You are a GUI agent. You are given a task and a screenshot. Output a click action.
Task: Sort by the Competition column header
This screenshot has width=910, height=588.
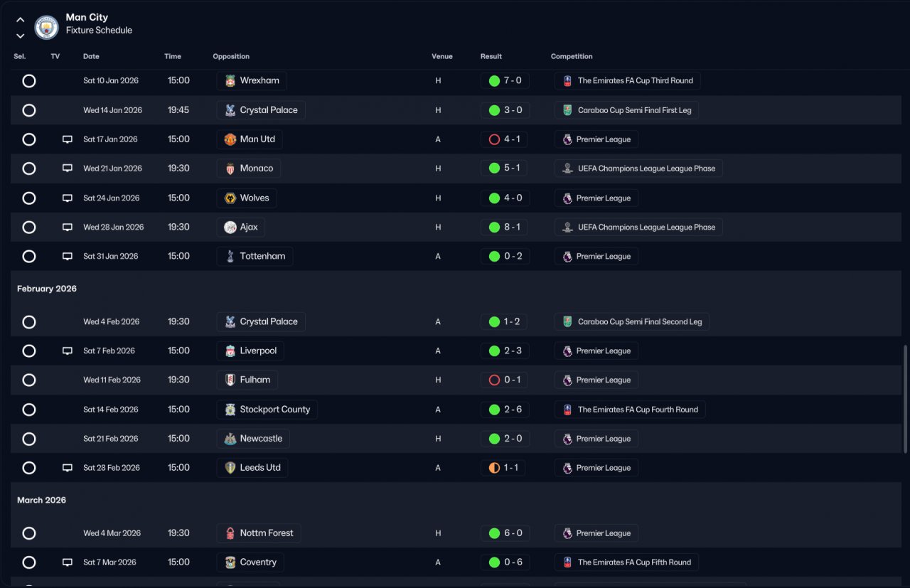point(572,56)
